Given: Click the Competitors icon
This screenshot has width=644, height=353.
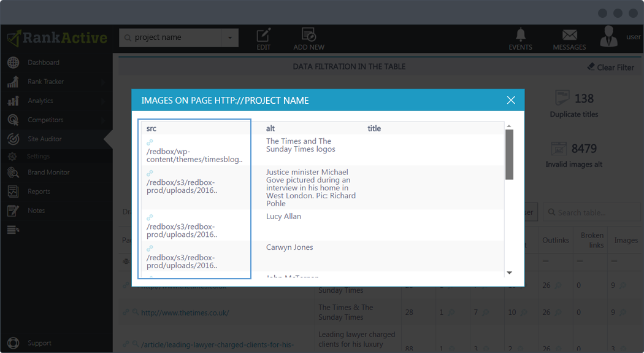Looking at the screenshot, I should click(x=13, y=120).
